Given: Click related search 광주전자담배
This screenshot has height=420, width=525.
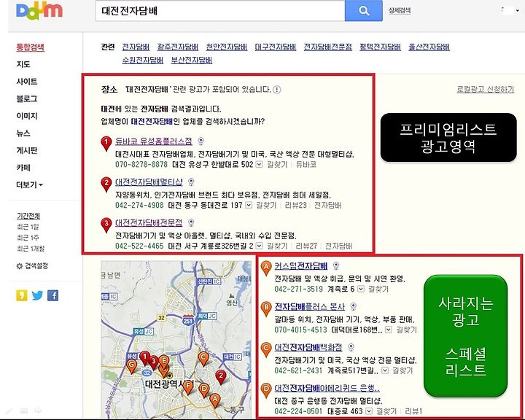Looking at the screenshot, I should [178, 47].
